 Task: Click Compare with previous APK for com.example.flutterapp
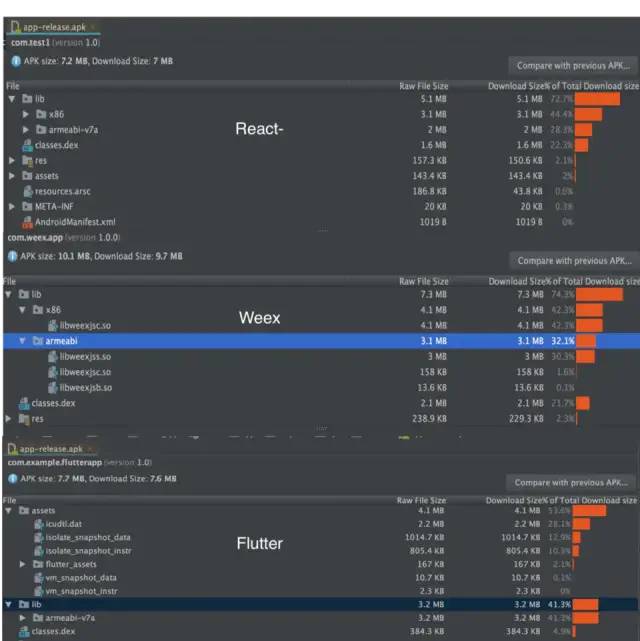571,483
